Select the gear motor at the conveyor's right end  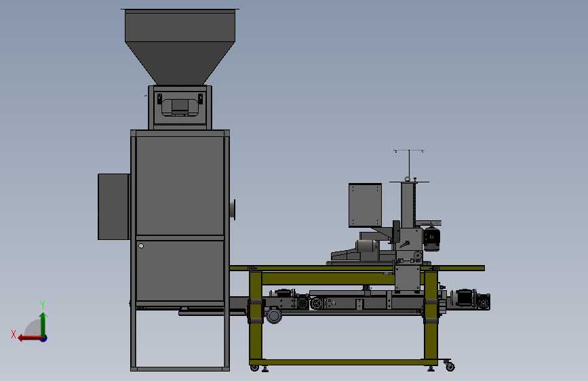(470, 299)
